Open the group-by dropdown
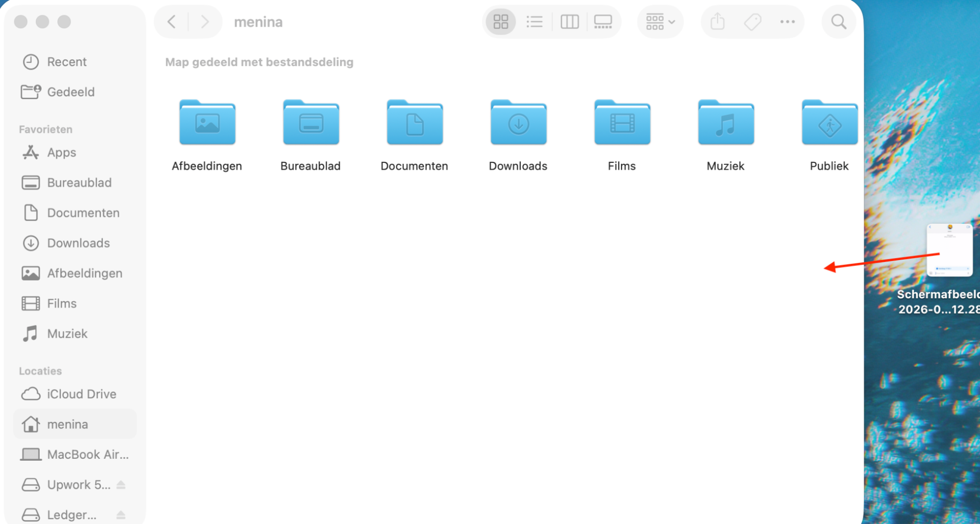 tap(660, 22)
